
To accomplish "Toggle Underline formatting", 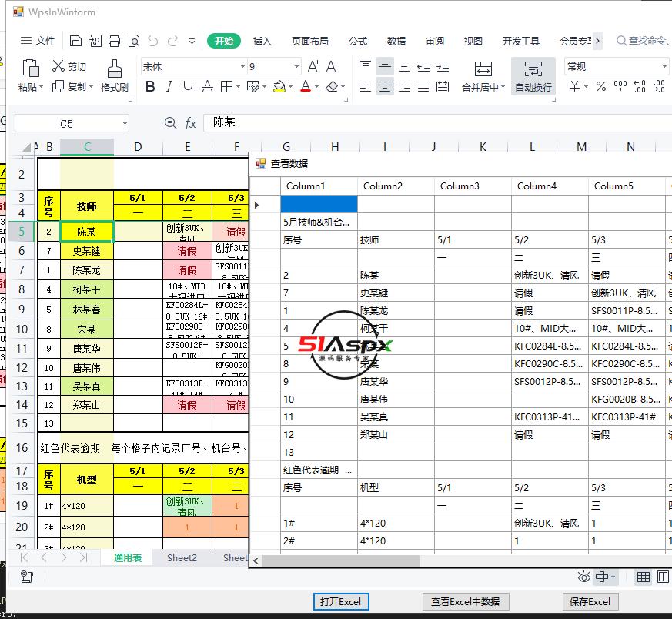I will point(188,87).
